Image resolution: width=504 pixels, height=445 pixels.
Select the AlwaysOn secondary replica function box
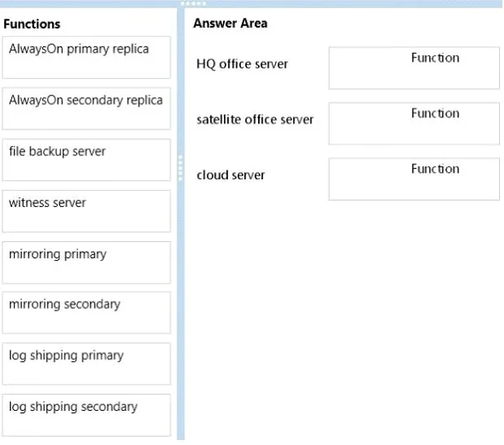(x=86, y=108)
